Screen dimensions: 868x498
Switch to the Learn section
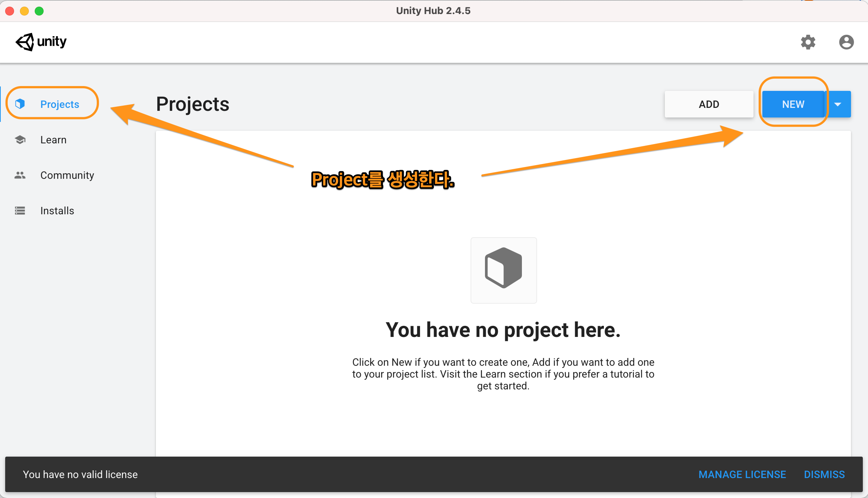[x=53, y=140]
